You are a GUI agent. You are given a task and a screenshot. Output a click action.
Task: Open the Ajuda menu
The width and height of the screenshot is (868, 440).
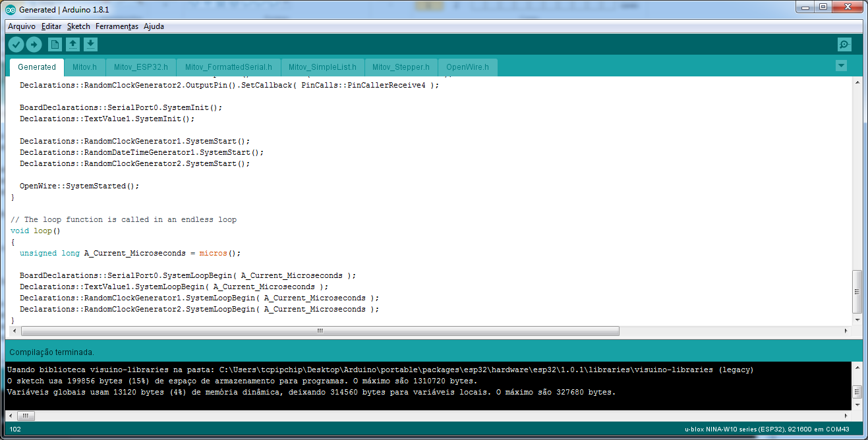point(153,26)
